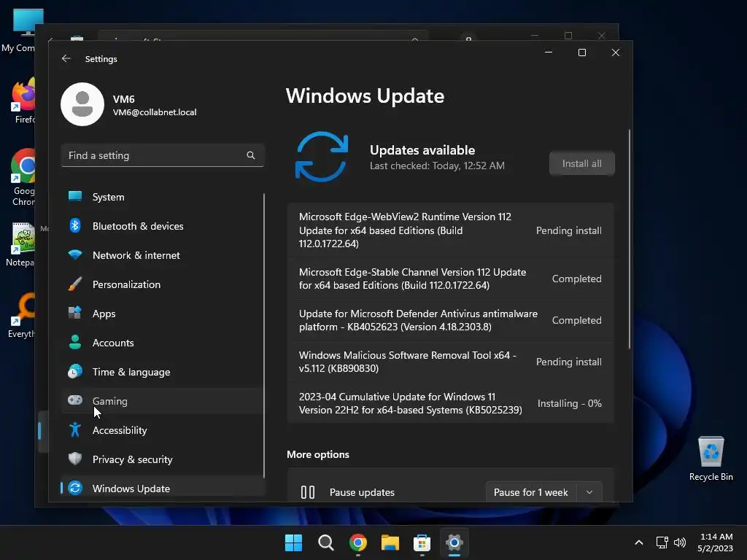The image size is (747, 560).
Task: Click the Pause for 1 week button
Action: pyautogui.click(x=531, y=492)
